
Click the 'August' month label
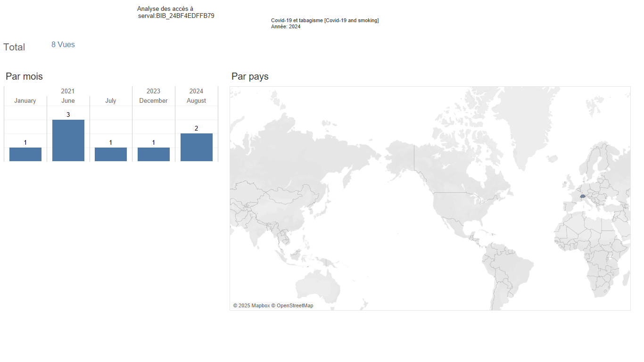(196, 101)
